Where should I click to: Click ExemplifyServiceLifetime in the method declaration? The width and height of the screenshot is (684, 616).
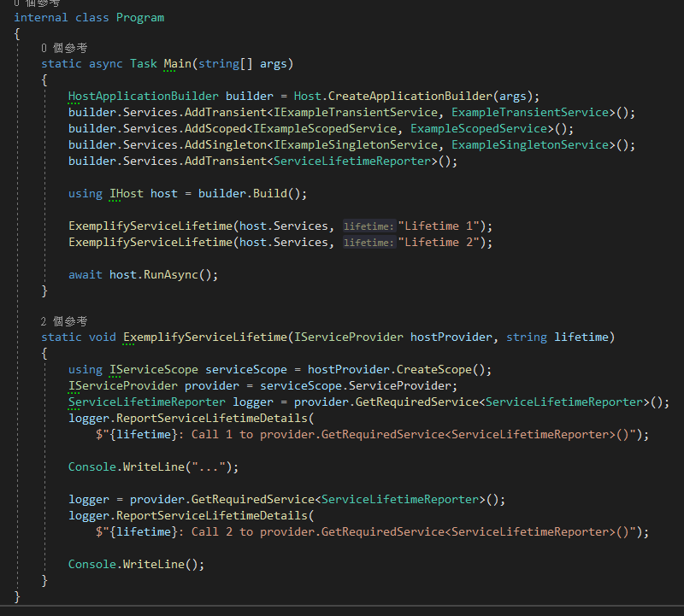(x=205, y=337)
